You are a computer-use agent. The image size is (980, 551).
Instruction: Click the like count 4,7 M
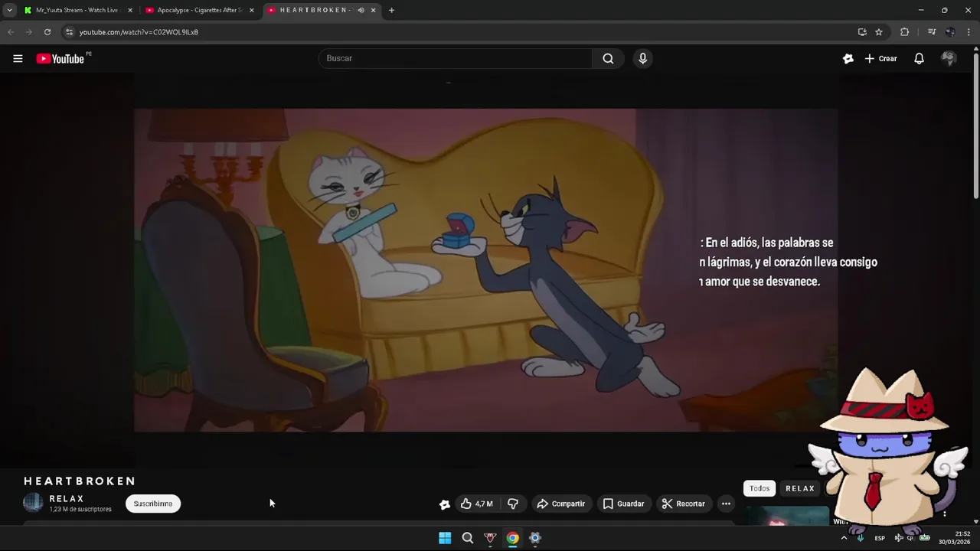coord(484,504)
